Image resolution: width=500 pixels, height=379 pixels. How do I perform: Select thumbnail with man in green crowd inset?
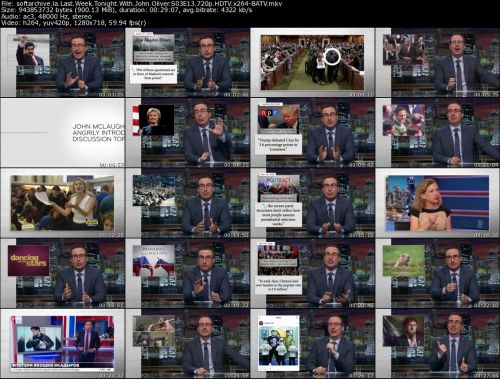point(437,133)
